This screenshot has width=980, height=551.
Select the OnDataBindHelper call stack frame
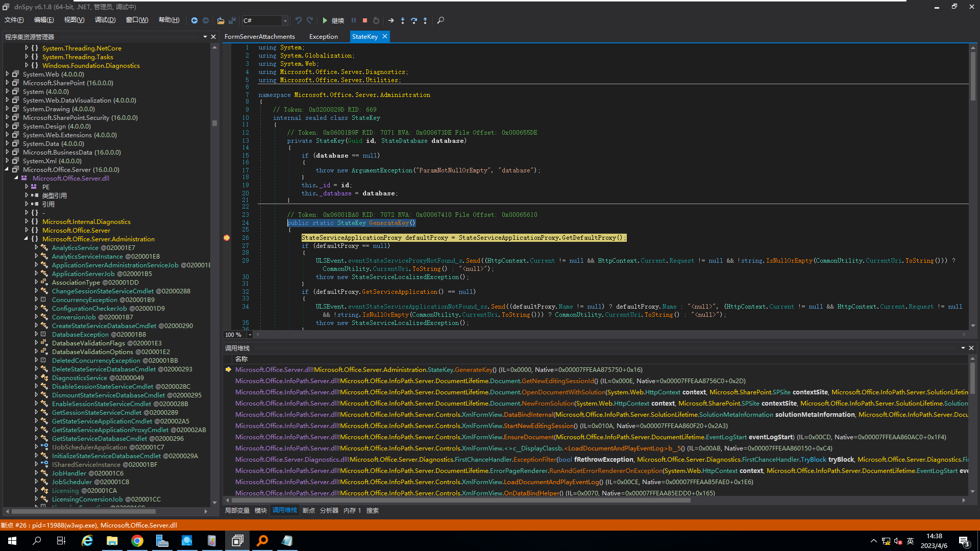tap(475, 493)
